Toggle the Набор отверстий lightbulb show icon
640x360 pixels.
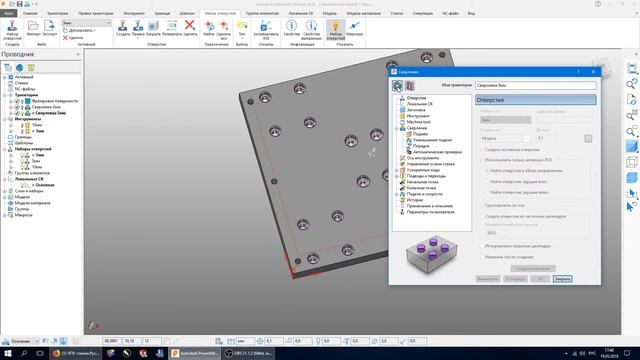pyautogui.click(x=336, y=26)
